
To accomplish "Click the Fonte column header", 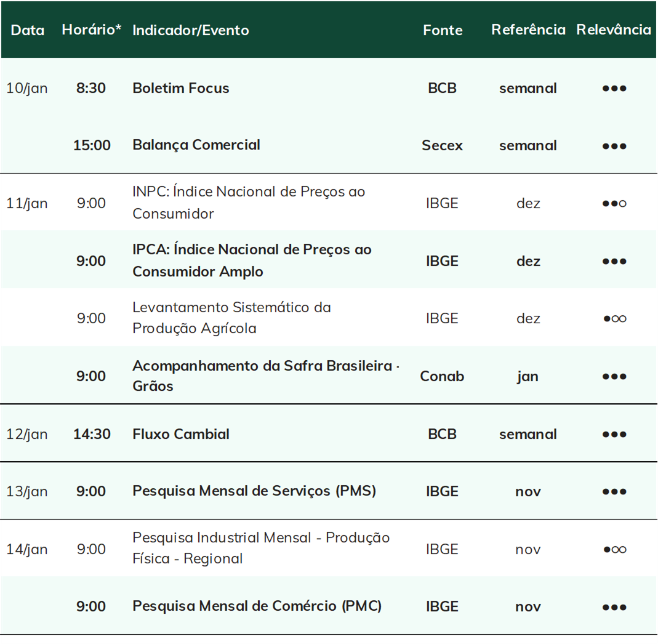I will (x=443, y=30).
